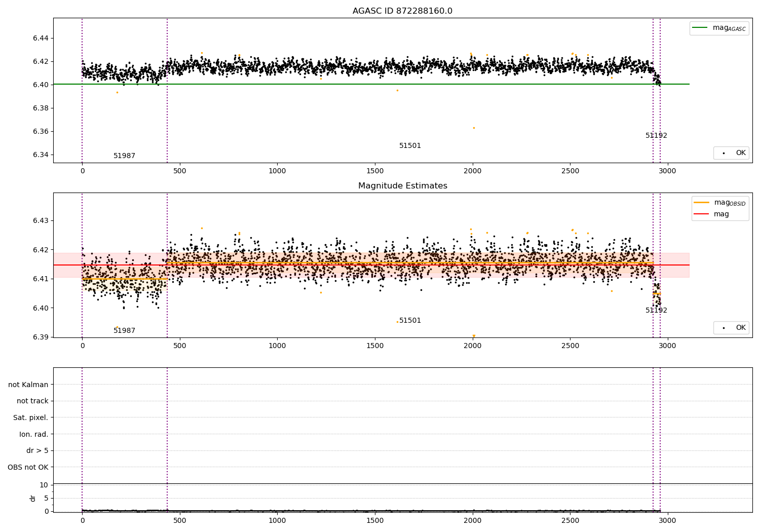Click the 'Sat. pixel.' row label
The image size is (760, 532).
[31, 418]
